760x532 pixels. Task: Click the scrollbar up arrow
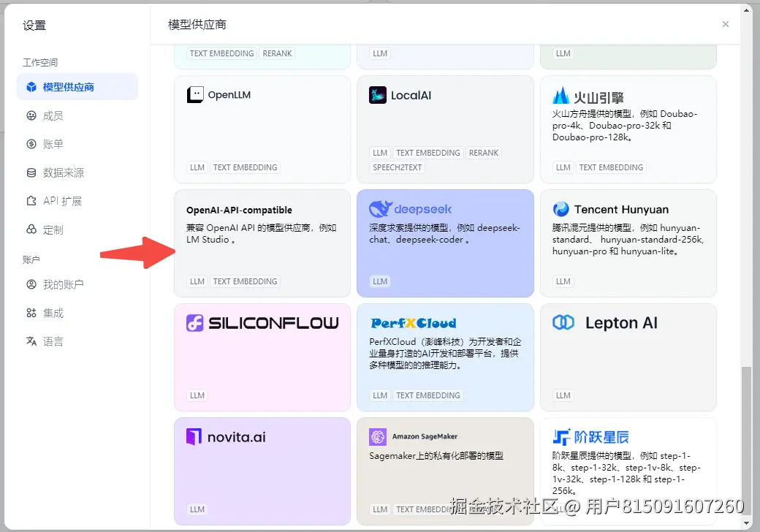click(746, 9)
